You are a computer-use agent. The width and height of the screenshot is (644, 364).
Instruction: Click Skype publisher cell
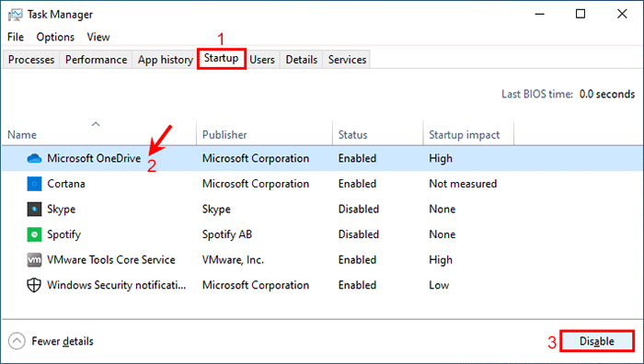pyautogui.click(x=216, y=210)
